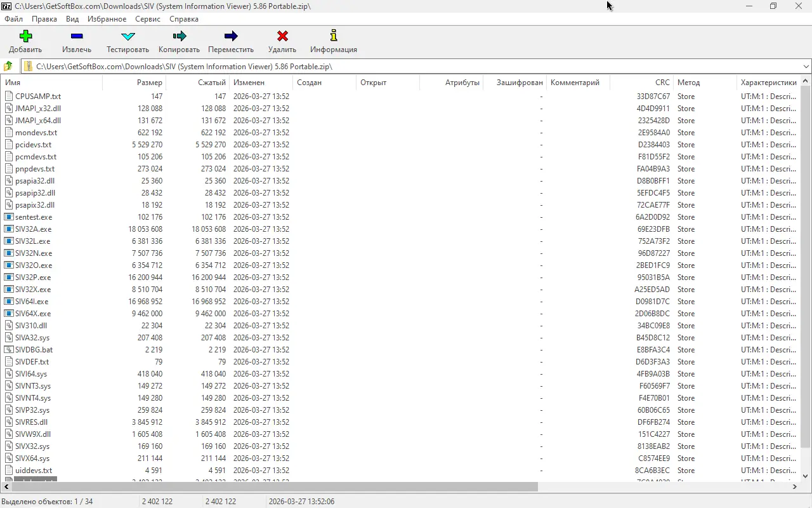Click the Копировать arrows icon
The height and width of the screenshot is (508, 812).
point(179,36)
